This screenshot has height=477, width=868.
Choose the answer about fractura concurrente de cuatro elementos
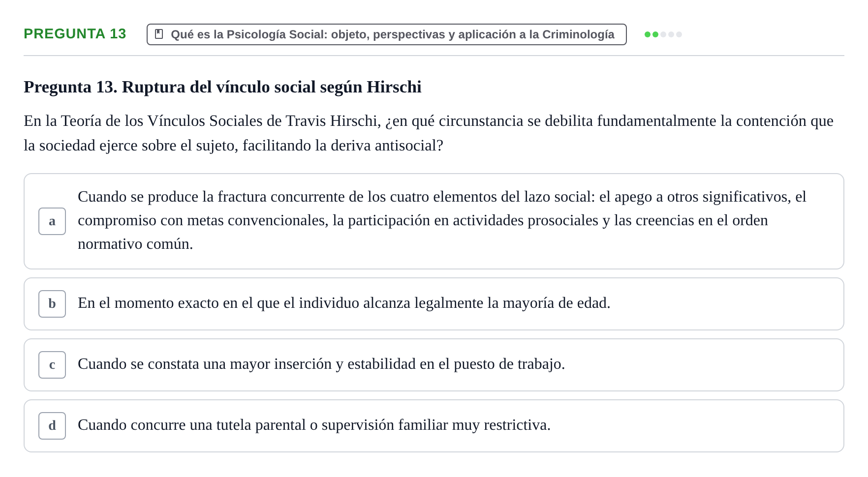click(434, 221)
